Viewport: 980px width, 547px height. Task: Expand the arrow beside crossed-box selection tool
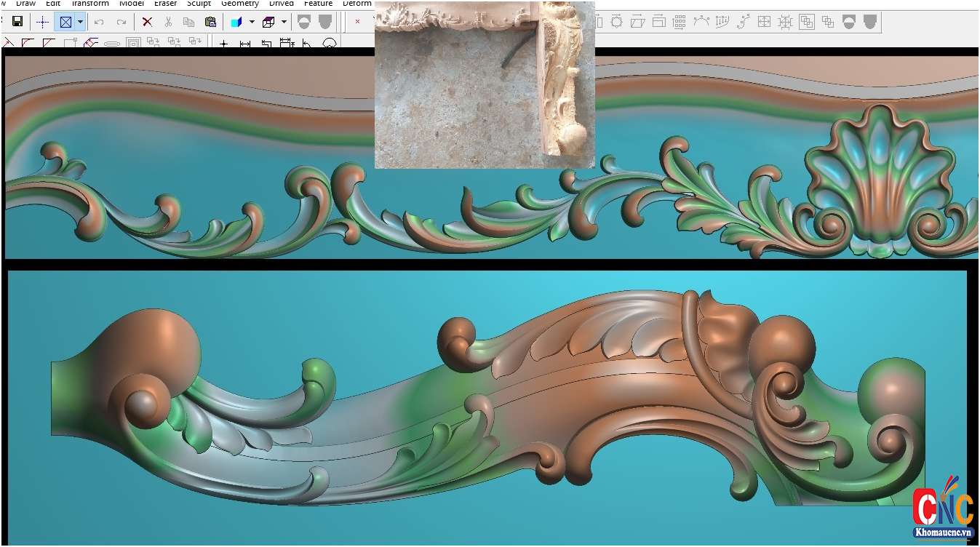coord(80,22)
